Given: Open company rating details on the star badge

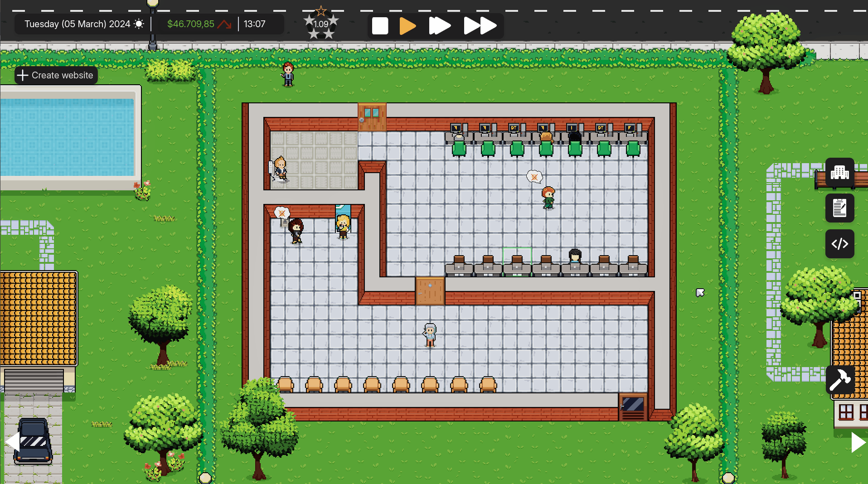Looking at the screenshot, I should click(x=321, y=24).
